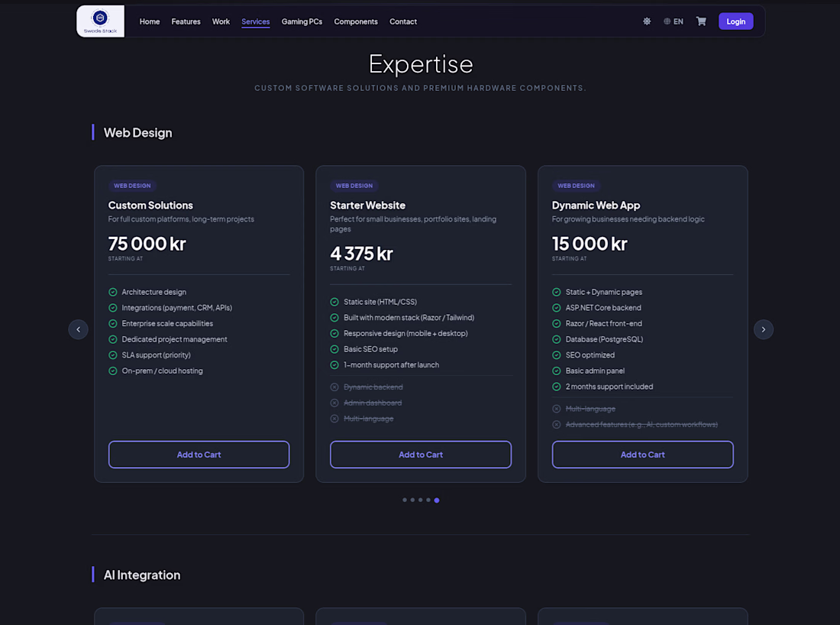Click the Swade Stack logo

[x=100, y=21]
